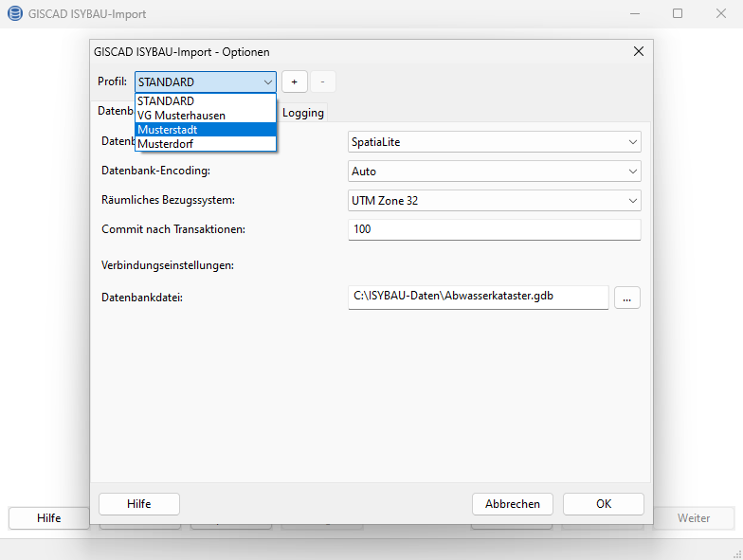Viewport: 743px width, 560px height.
Task: Add a new profile with plus button
Action: 294,81
